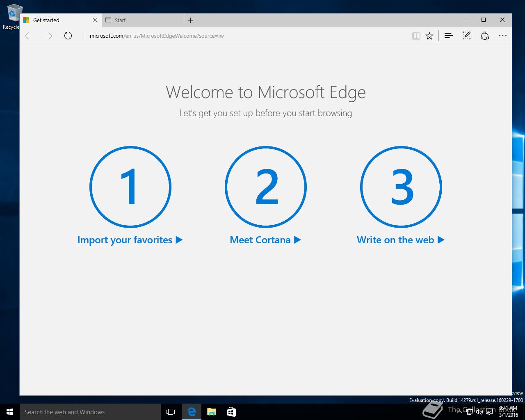Viewport: 525px width, 420px height.
Task: Open a new tab with plus button
Action: [x=190, y=20]
